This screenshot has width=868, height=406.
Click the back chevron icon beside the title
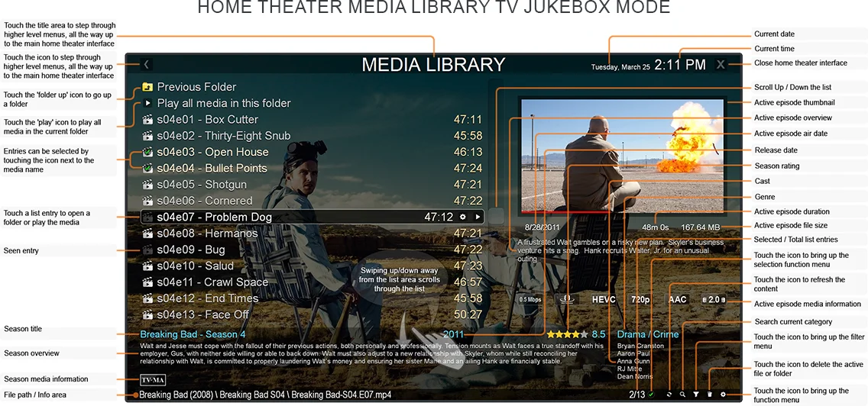coord(146,65)
